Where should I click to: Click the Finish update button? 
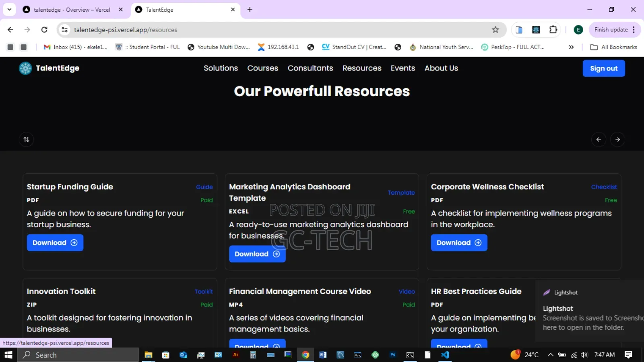[x=611, y=30]
